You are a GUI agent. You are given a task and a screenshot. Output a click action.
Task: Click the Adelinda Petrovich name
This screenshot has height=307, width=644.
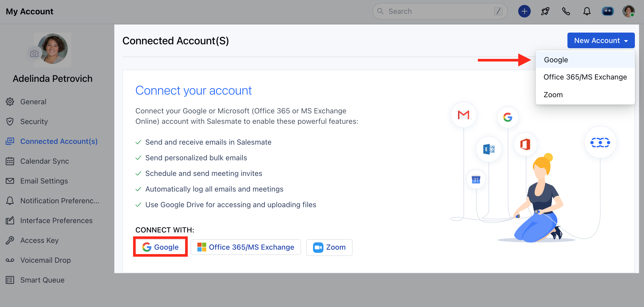[53, 78]
